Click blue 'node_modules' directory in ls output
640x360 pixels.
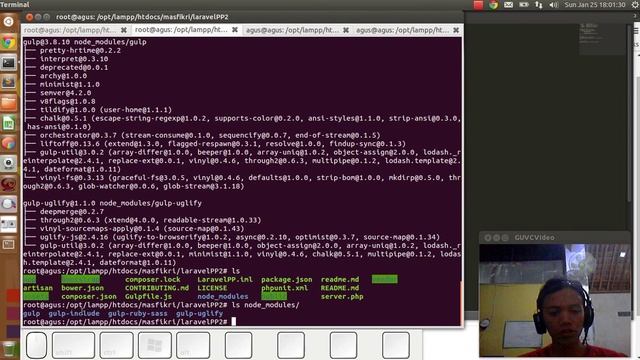point(222,297)
